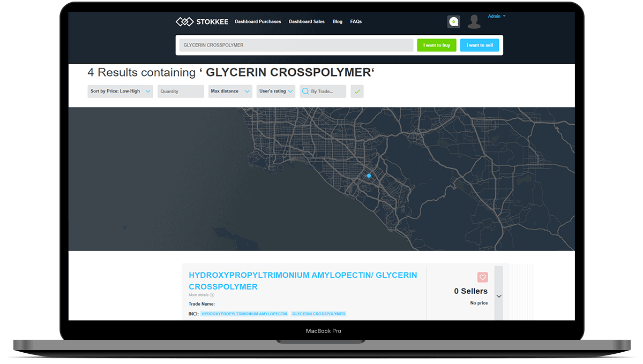643x364 pixels.
Task: Open the Blog page
Action: point(337,22)
